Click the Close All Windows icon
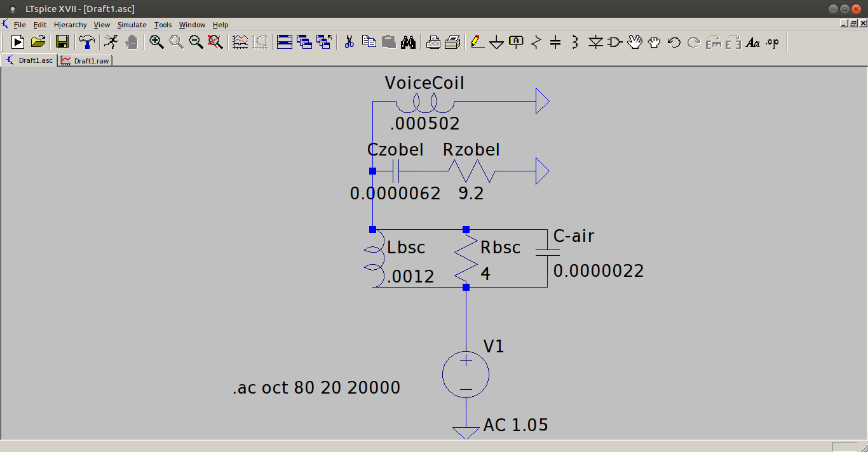Viewport: 868px width, 452px height. point(324,42)
